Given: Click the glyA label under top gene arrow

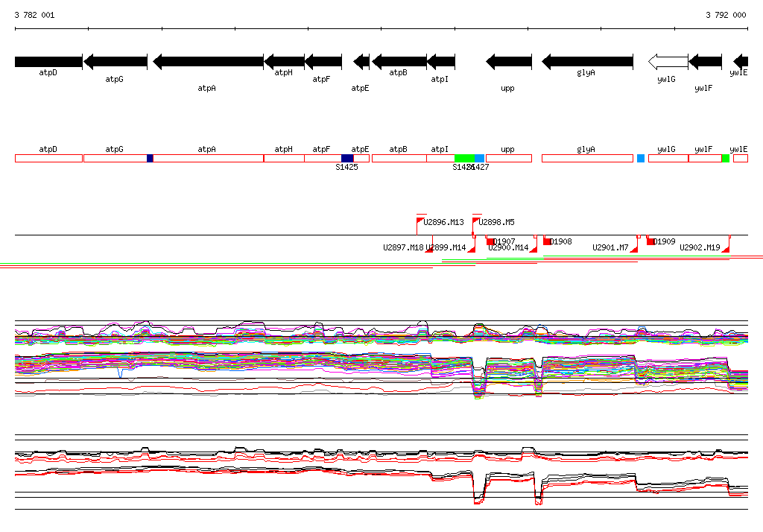Looking at the screenshot, I should (x=586, y=72).
